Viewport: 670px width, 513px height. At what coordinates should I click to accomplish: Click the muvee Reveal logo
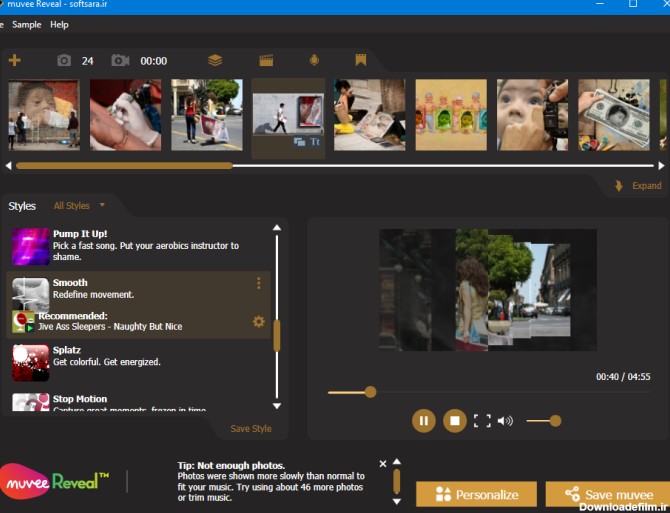coord(55,482)
